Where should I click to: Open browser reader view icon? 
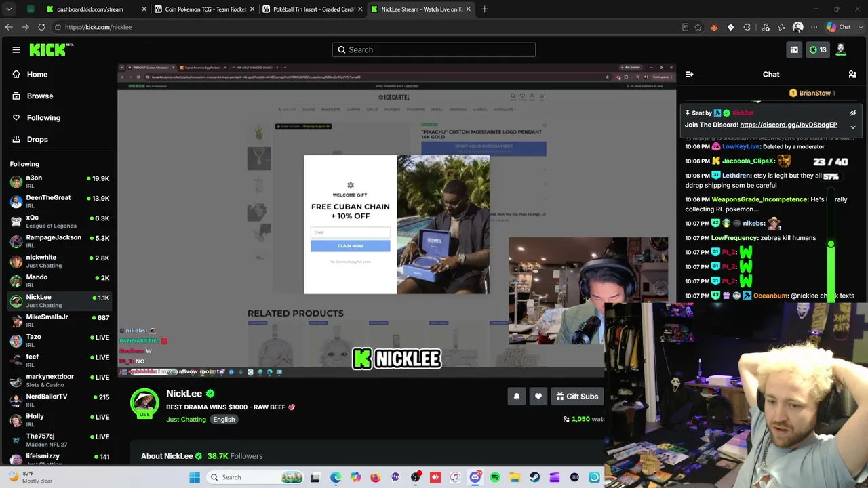686,27
